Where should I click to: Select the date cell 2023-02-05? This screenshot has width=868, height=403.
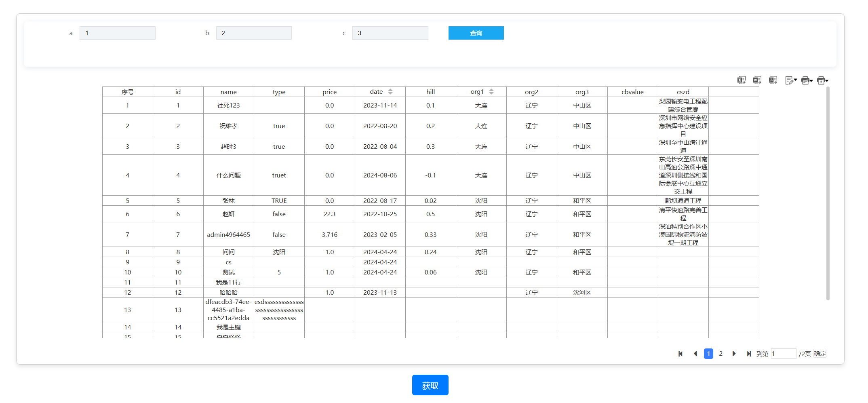(x=380, y=235)
